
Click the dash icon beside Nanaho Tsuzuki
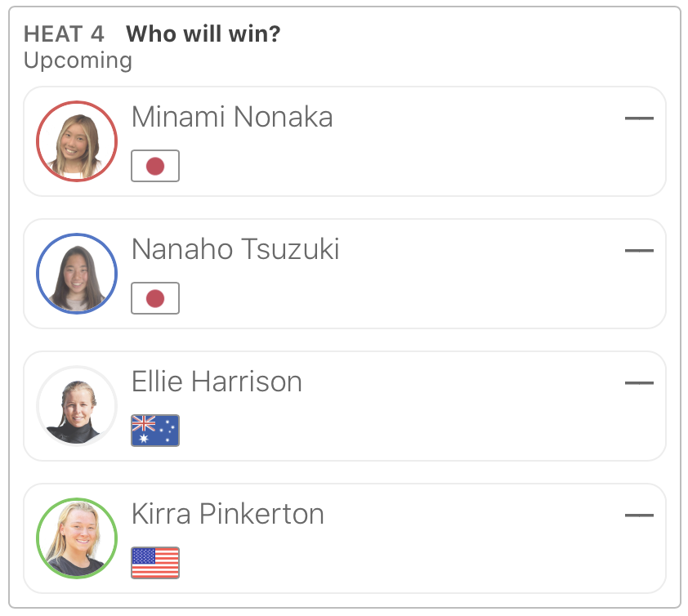639,251
